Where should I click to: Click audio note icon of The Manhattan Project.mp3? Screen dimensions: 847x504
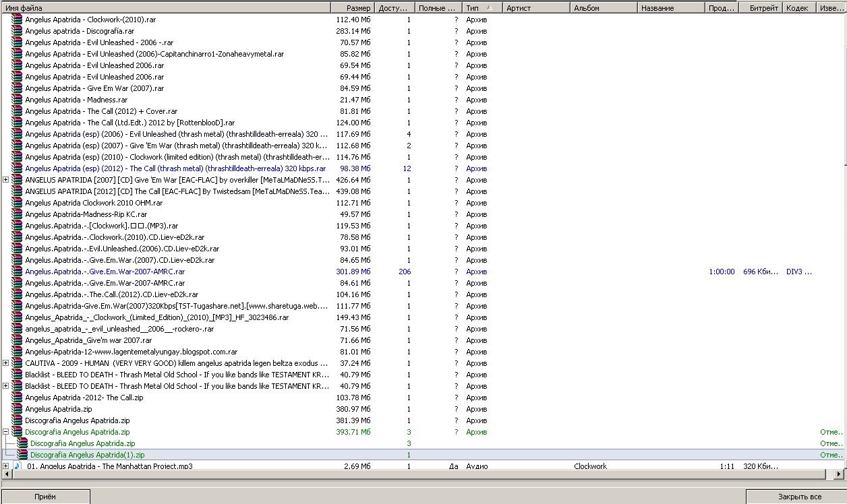[18, 466]
